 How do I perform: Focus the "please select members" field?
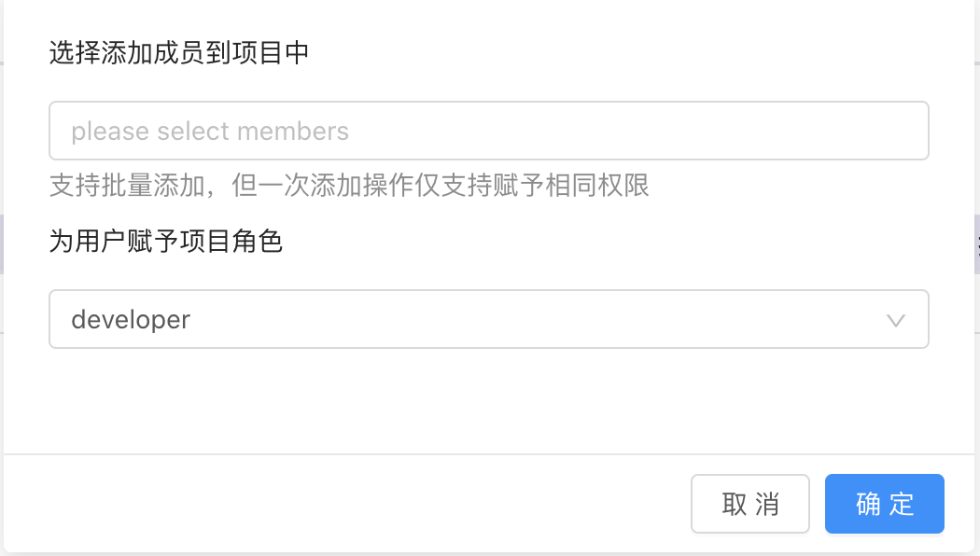(489, 131)
